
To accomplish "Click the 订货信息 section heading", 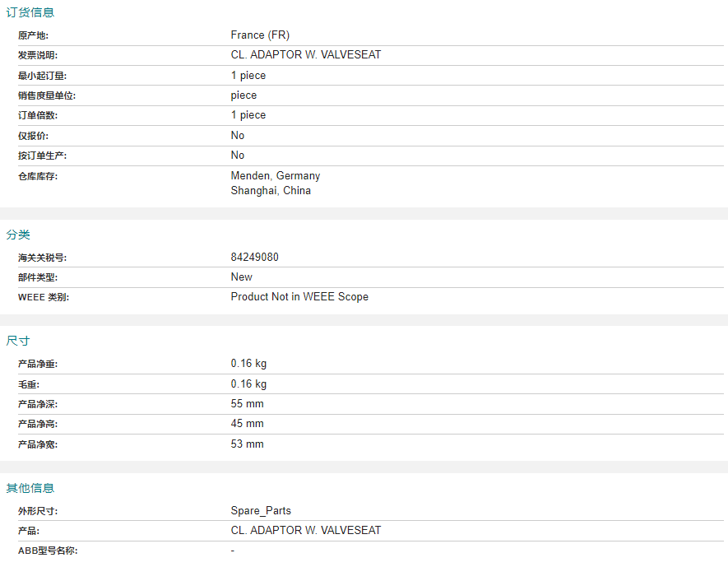I will (30, 12).
